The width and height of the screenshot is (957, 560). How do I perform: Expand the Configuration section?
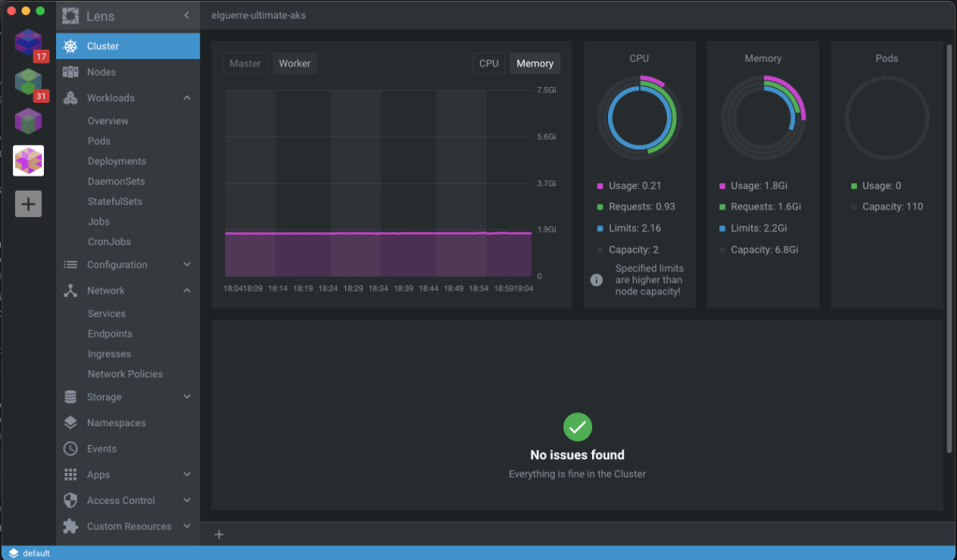187,265
